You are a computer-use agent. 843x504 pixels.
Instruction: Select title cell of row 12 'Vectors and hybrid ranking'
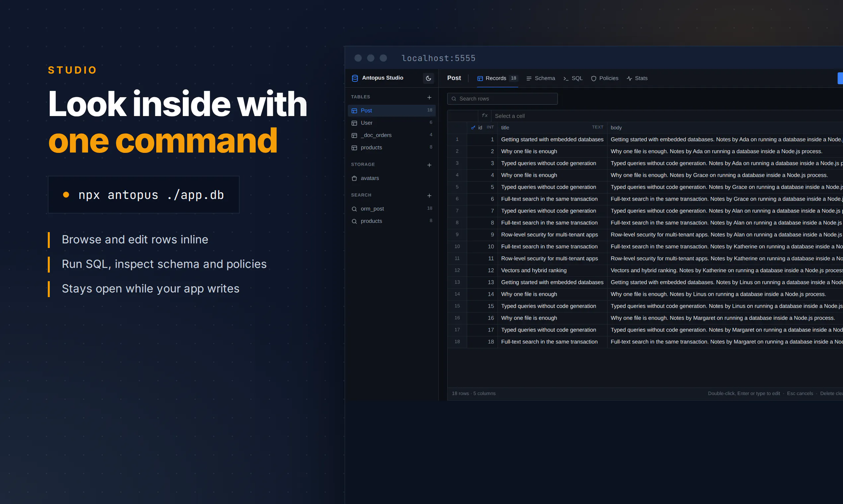552,270
